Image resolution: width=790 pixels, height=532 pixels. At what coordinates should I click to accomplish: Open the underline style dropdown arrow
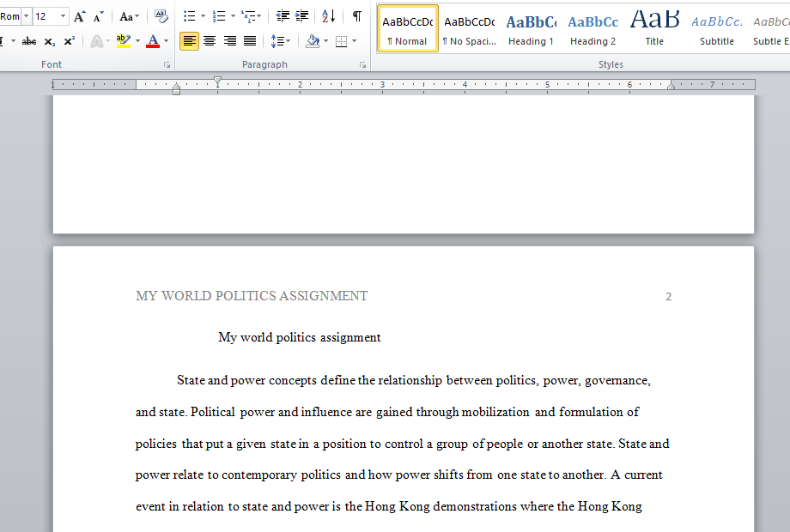pos(13,41)
